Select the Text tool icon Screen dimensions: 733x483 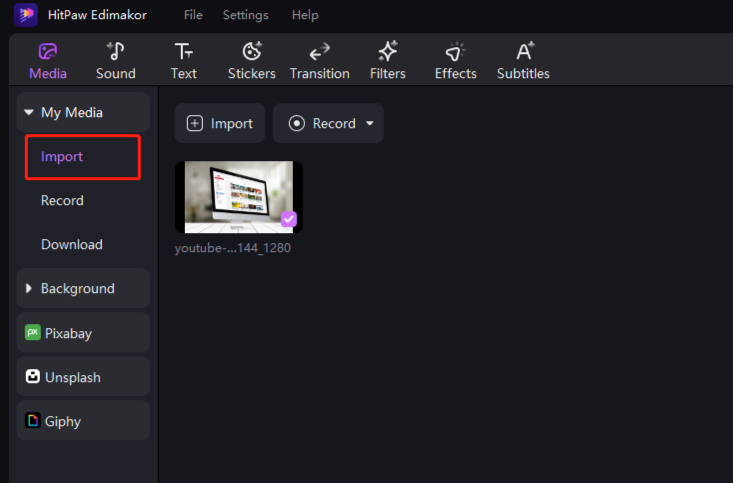click(183, 52)
